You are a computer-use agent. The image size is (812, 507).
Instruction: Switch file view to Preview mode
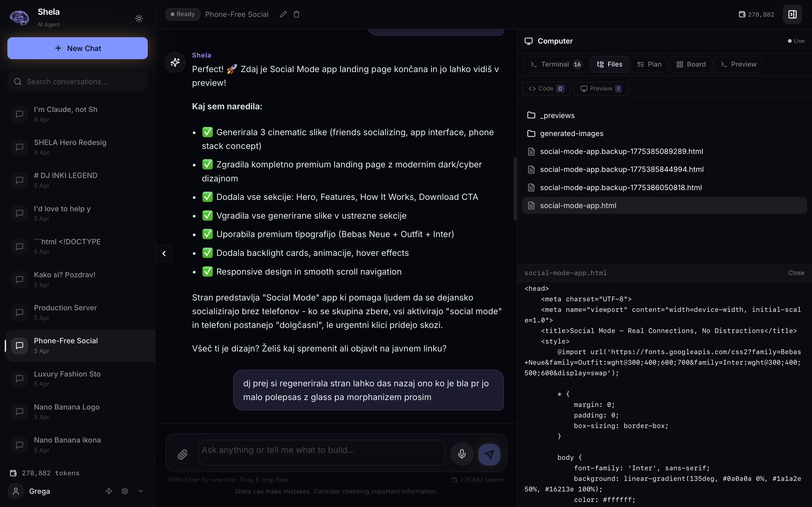coord(601,88)
